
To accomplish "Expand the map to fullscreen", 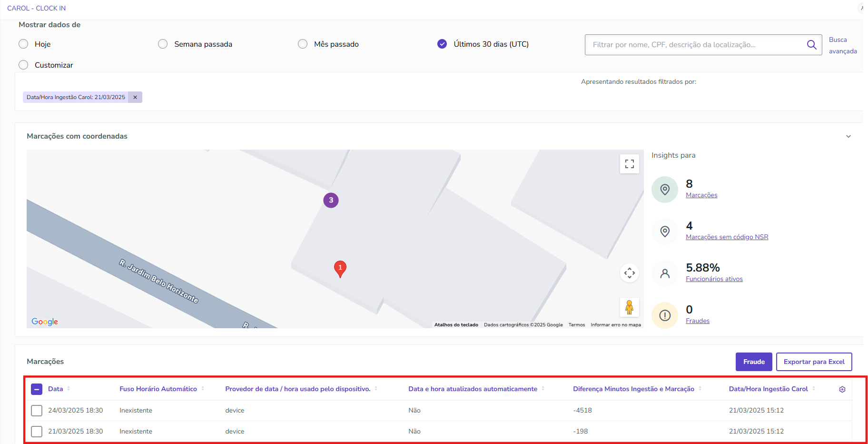I will coord(629,163).
